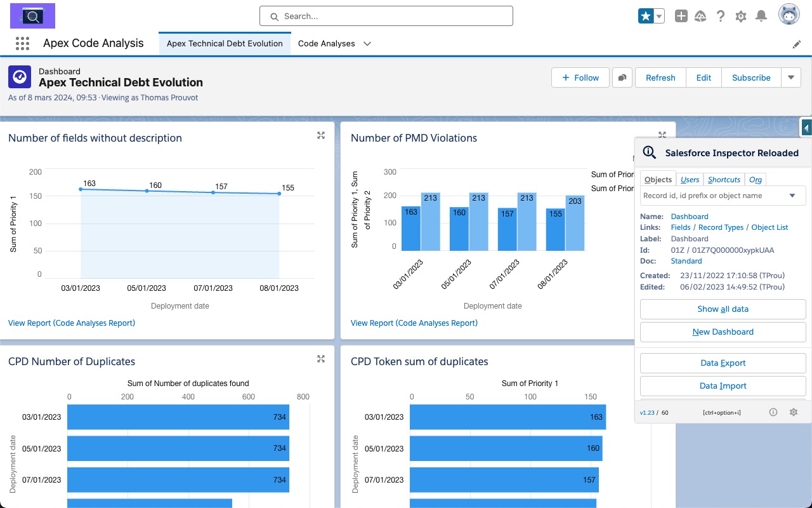Open help with the question mark icon
812x508 pixels.
(x=720, y=16)
